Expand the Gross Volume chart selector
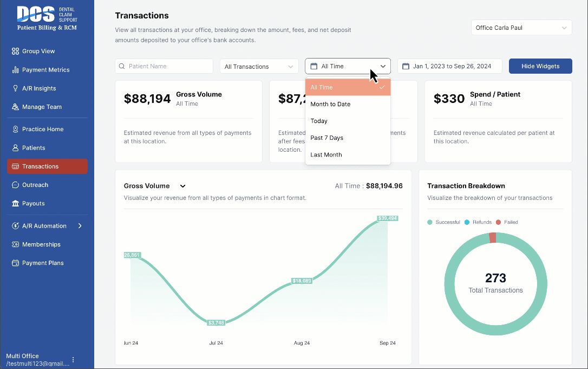This screenshot has height=369, width=588. tap(182, 186)
